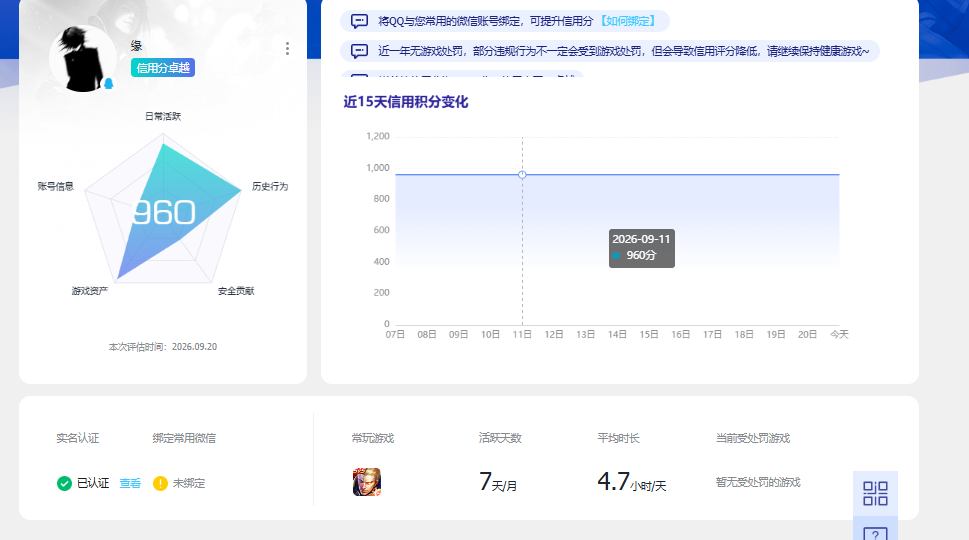Viewport: 969px width, 540px height.
Task: Click the 近15天信用积分变化 chart heading
Action: pos(406,102)
